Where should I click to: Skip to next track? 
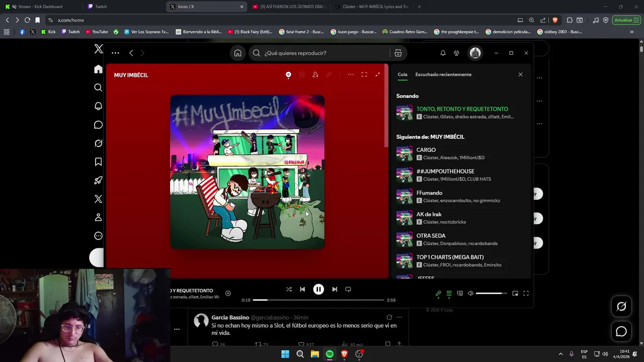click(335, 289)
